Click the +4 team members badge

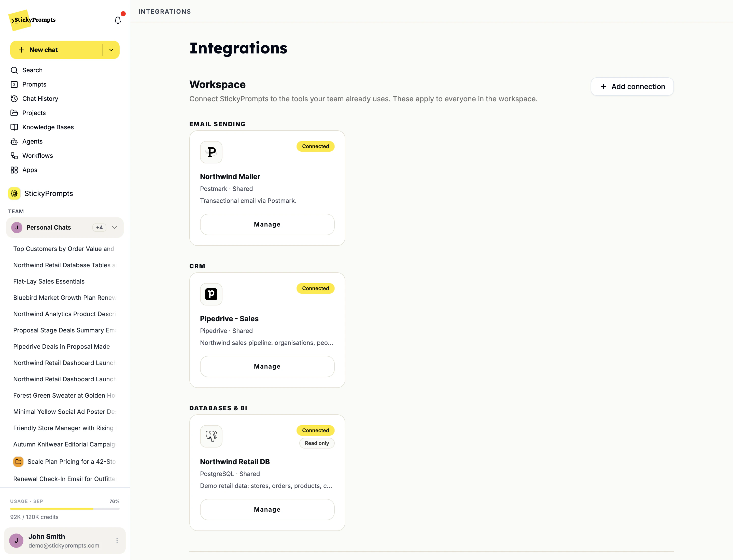tap(99, 228)
